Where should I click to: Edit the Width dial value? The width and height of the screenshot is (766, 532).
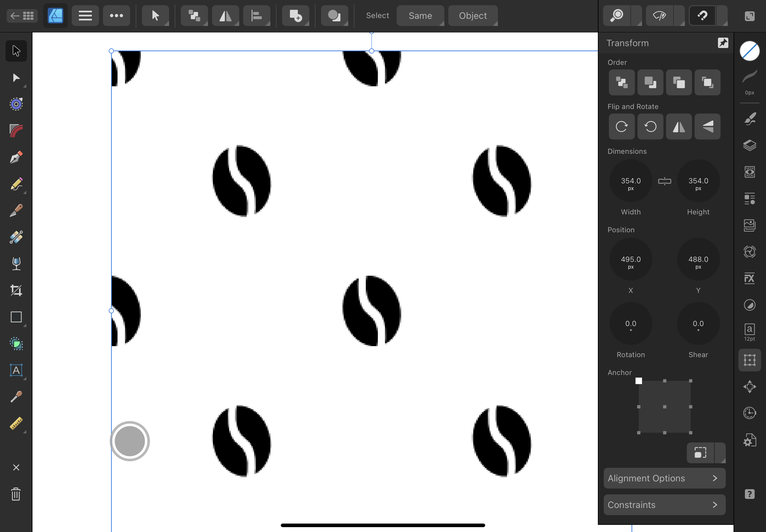tap(631, 181)
